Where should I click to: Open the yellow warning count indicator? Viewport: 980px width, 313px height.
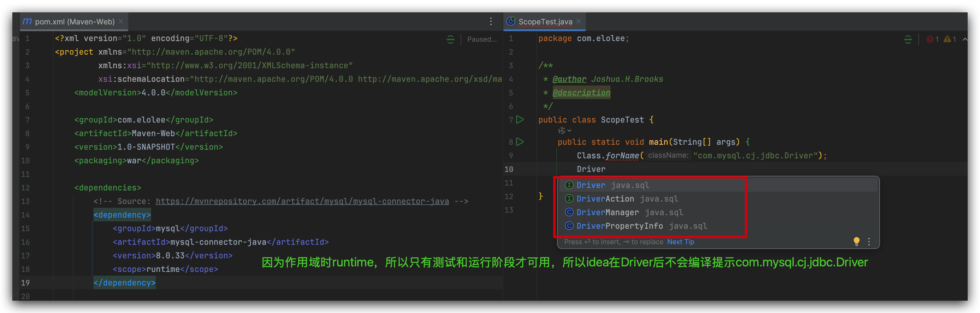point(950,39)
